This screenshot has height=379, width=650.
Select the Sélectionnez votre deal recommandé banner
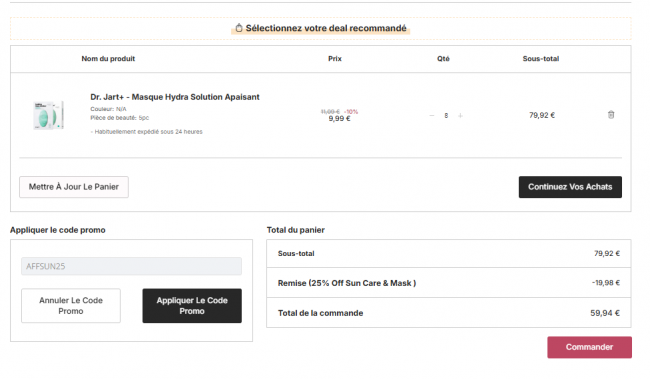coord(320,28)
